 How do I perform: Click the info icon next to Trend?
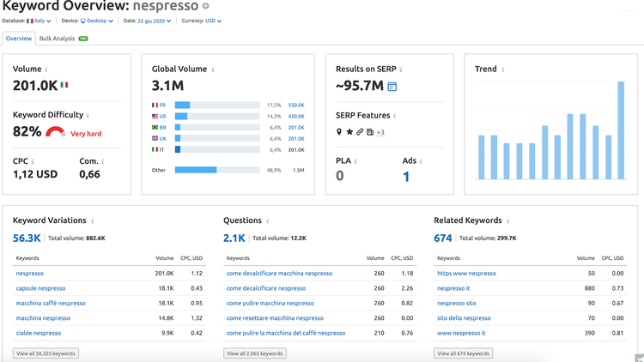[x=502, y=69]
